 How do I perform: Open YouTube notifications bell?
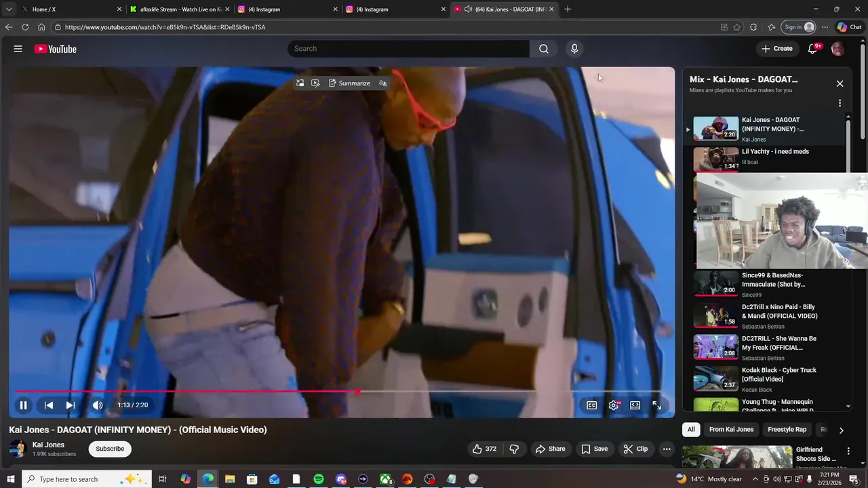point(813,49)
